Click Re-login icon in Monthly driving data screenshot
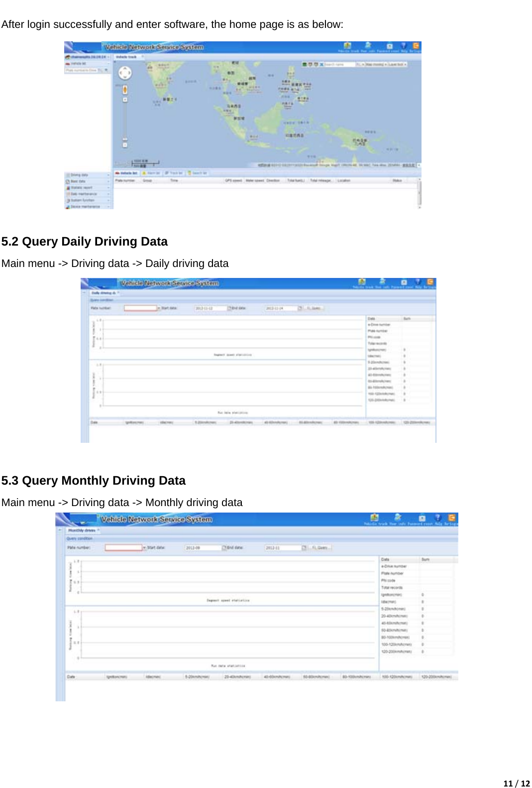 (452, 518)
